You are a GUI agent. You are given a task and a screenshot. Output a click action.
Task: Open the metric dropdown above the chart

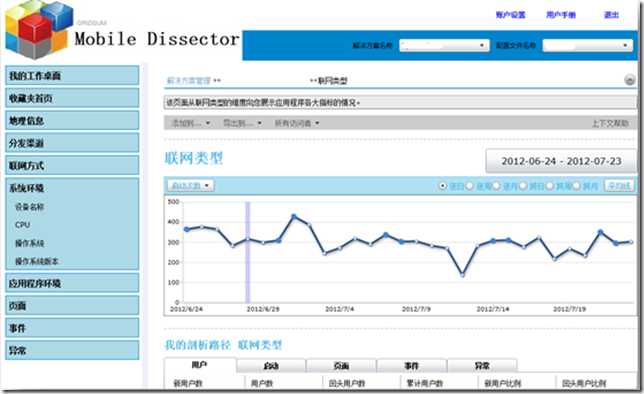(x=191, y=186)
